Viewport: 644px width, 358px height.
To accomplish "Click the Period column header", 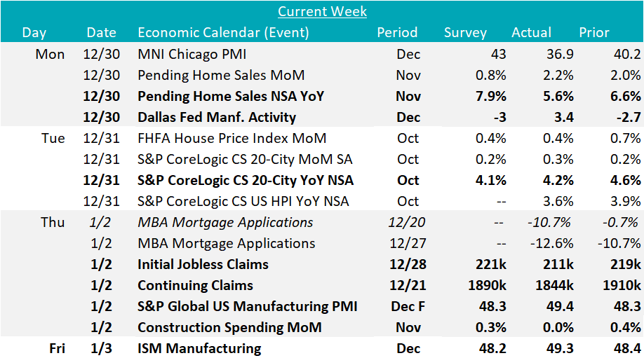I will point(397,32).
